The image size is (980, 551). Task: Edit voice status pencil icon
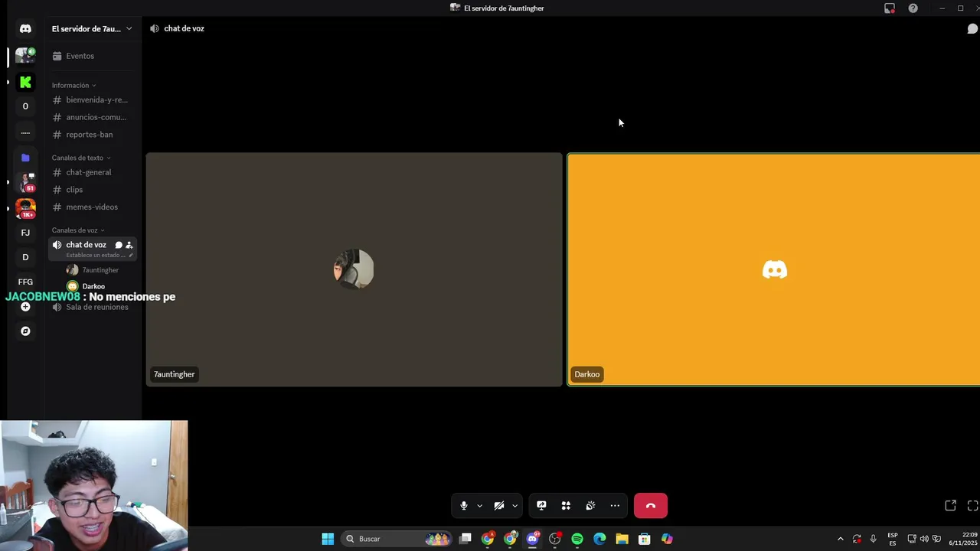pos(130,255)
